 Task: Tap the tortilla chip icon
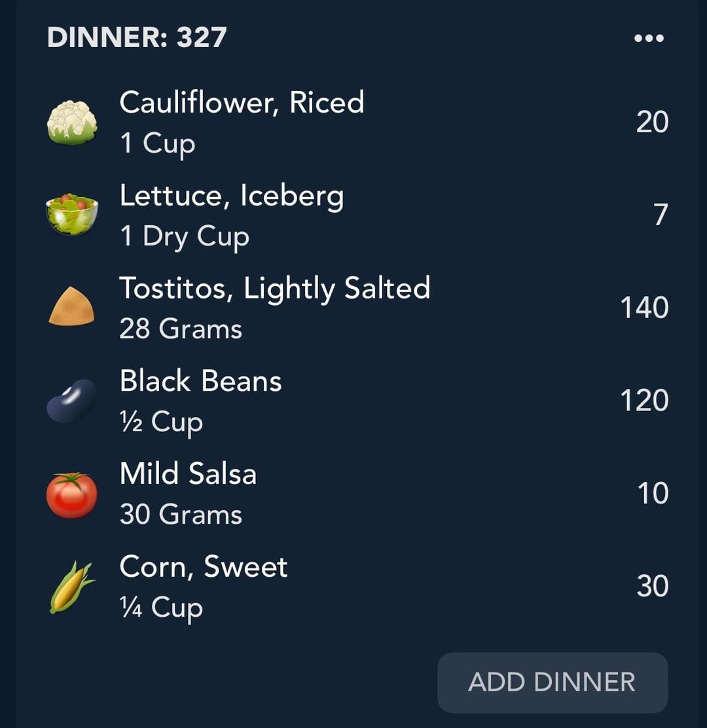coord(71,306)
